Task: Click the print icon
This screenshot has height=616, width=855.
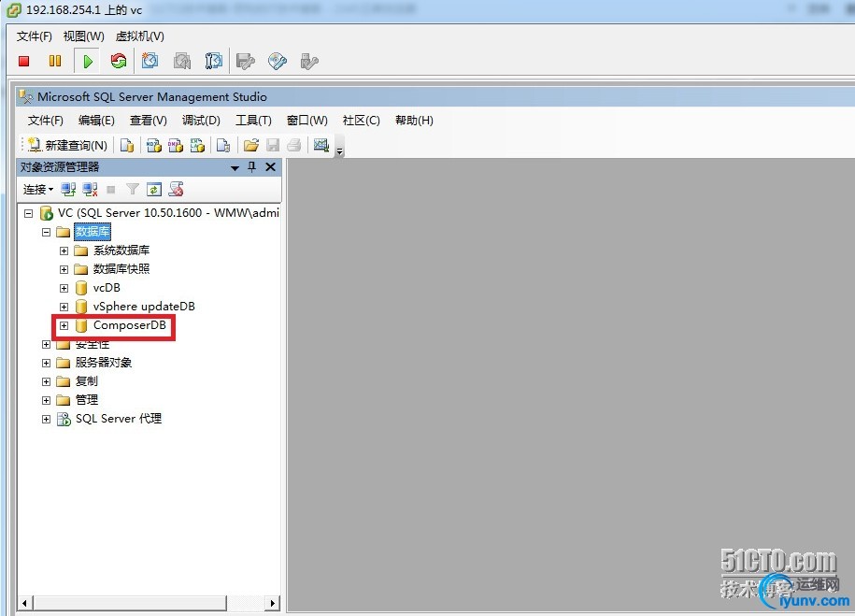Action: [294, 145]
